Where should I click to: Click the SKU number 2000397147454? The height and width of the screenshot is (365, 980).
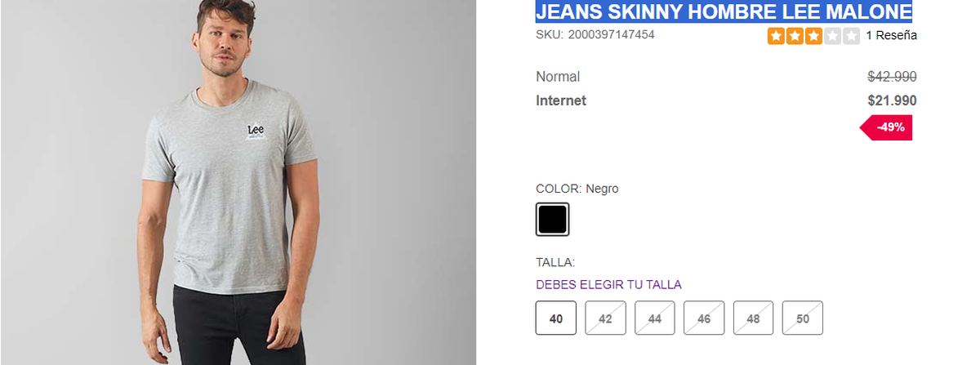coord(611,34)
